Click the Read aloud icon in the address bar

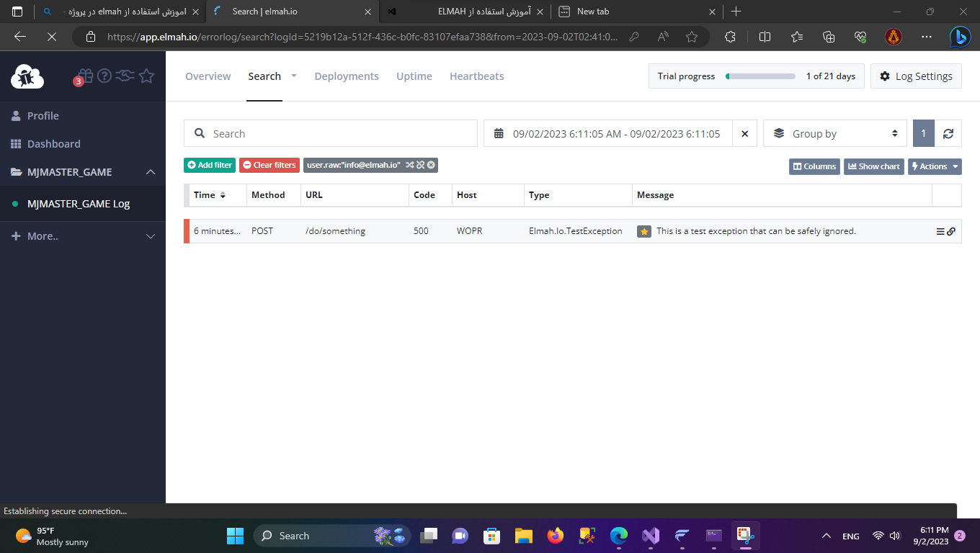664,37
